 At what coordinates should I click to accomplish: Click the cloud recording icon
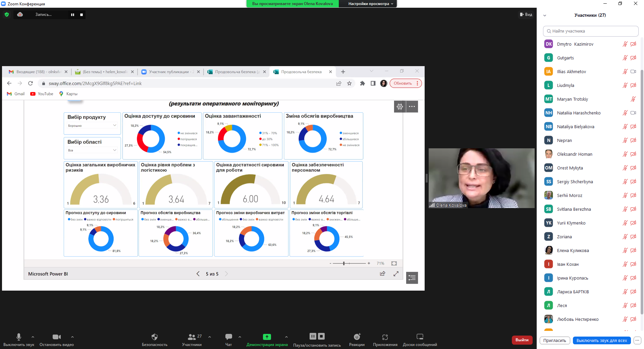point(20,14)
